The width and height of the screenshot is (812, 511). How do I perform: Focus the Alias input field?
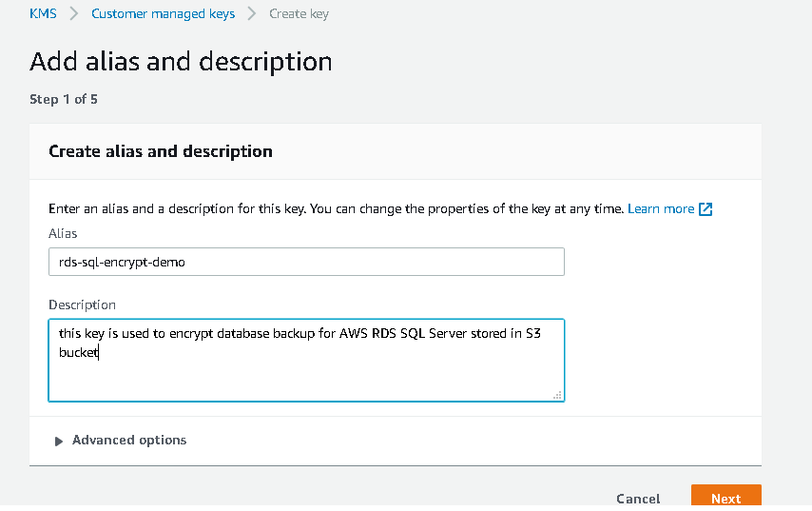[x=306, y=263]
